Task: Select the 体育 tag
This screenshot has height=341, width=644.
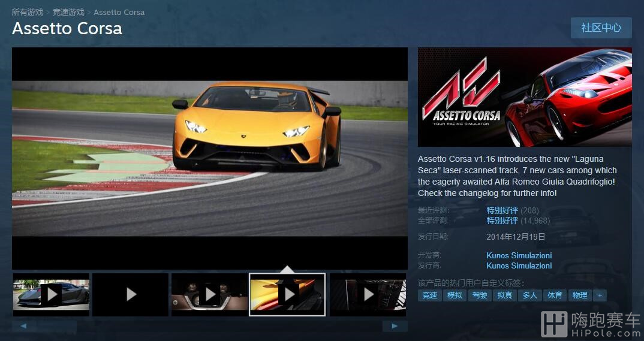Action: tap(555, 295)
